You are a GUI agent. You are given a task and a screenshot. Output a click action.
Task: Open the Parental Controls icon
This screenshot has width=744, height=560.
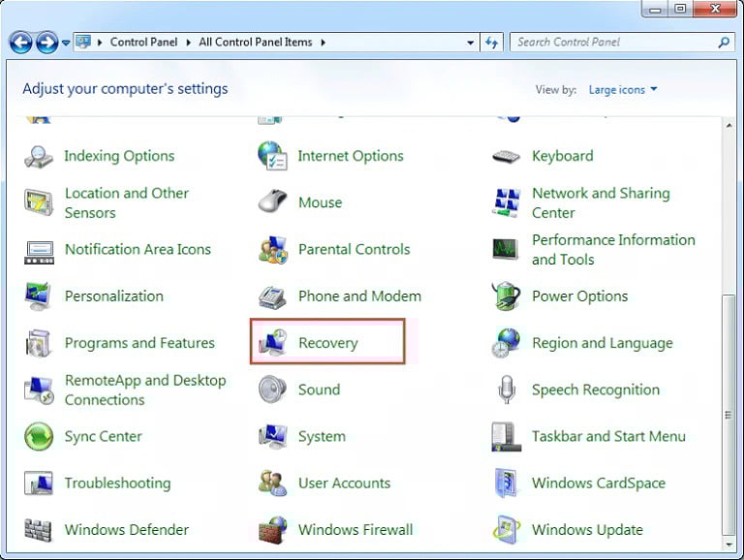click(x=273, y=250)
